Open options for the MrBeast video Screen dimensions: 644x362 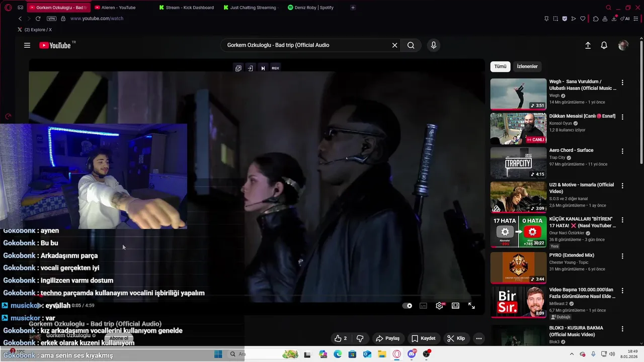[622, 291]
